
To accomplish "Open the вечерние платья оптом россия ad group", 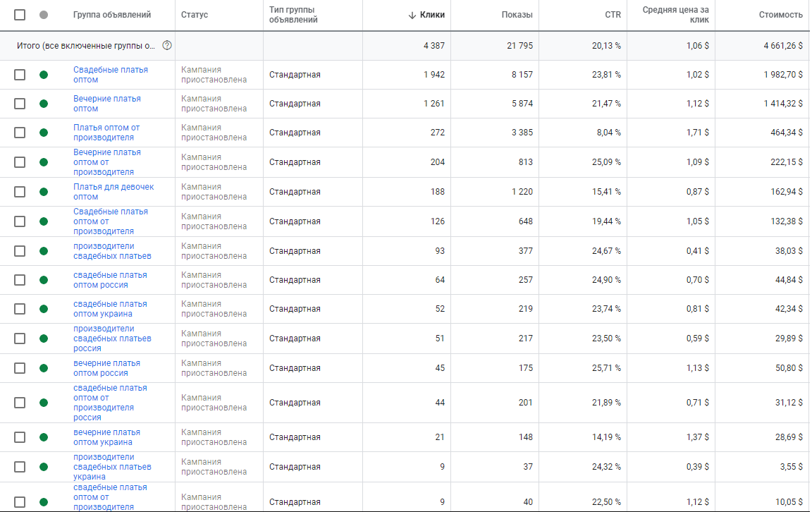I will click(x=106, y=368).
